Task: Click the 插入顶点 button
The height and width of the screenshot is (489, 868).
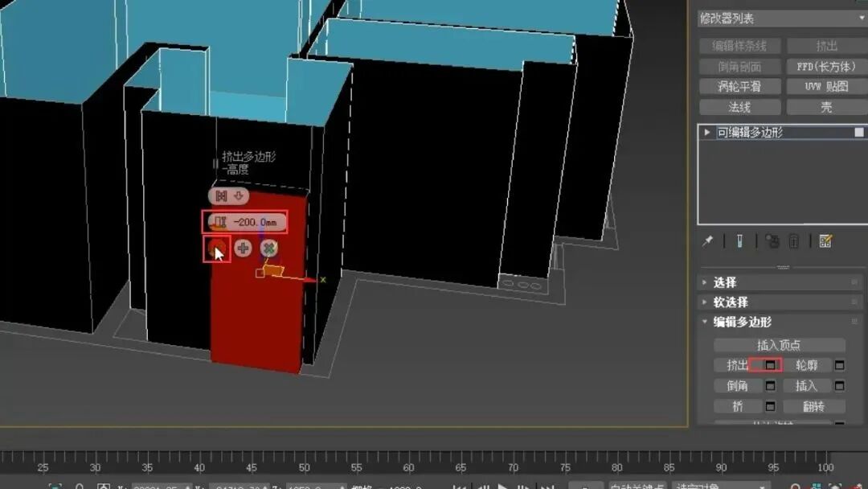Action: (779, 345)
